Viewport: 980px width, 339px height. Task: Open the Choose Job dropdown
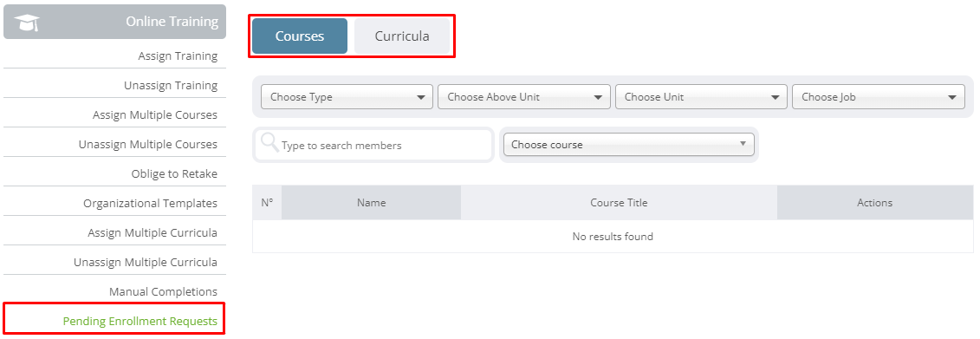[879, 97]
